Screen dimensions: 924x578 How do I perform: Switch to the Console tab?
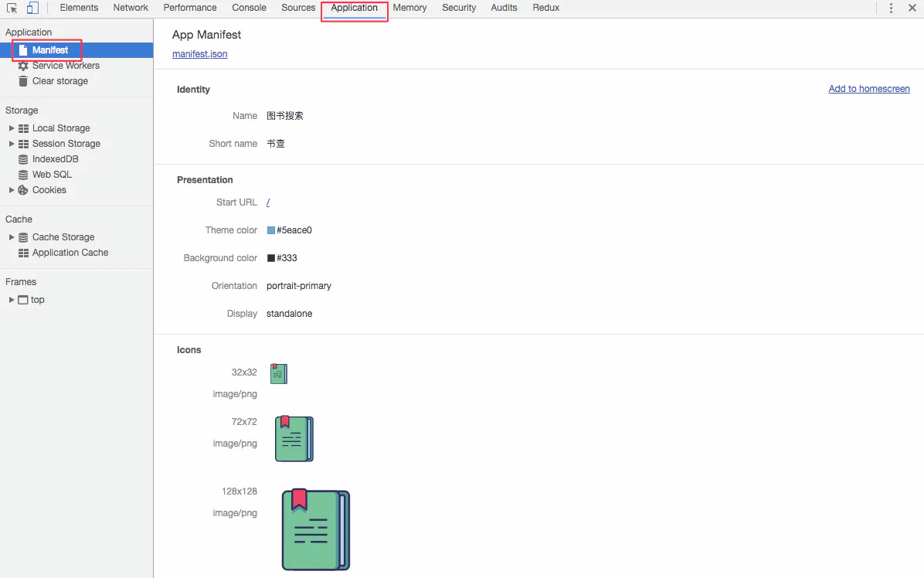[x=249, y=8]
